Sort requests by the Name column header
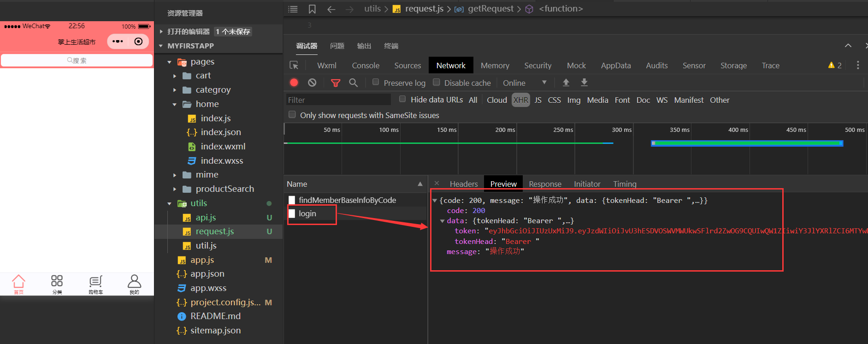This screenshot has height=344, width=868. [355, 184]
